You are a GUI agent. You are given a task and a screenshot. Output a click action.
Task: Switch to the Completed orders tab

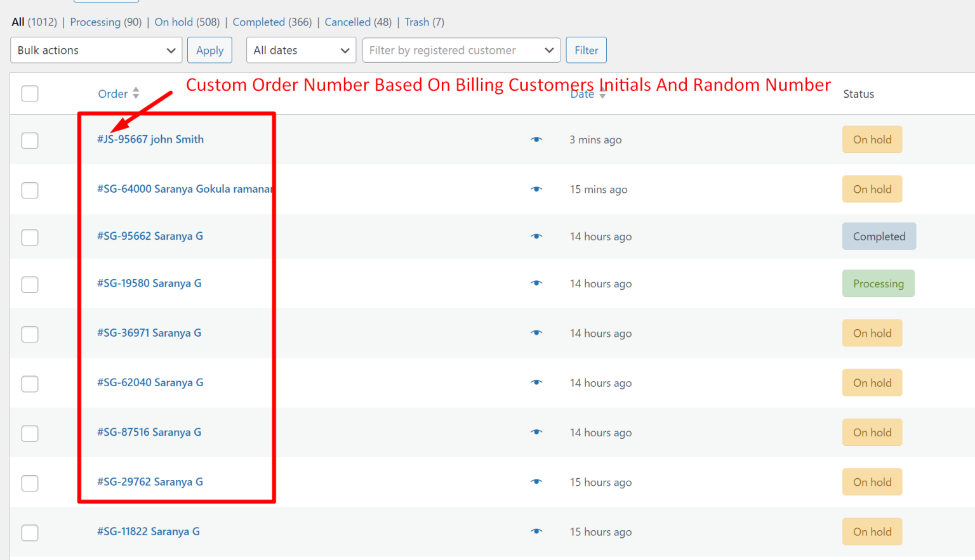259,22
